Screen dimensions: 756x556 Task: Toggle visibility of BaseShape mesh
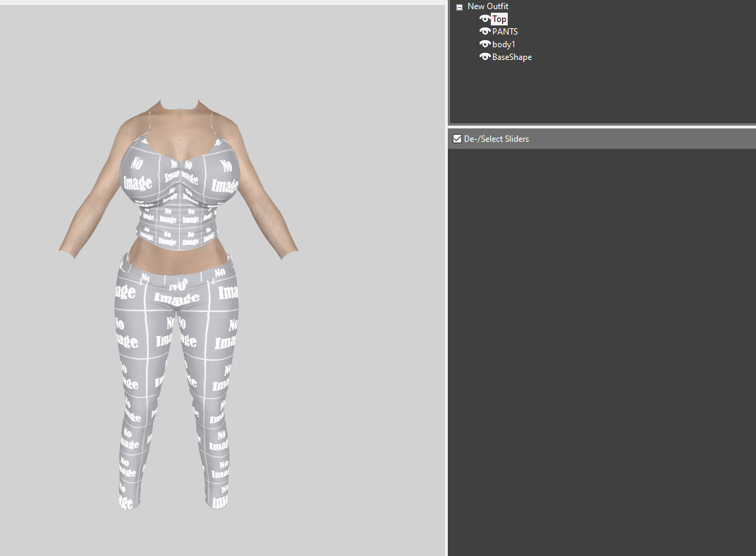[x=484, y=57]
